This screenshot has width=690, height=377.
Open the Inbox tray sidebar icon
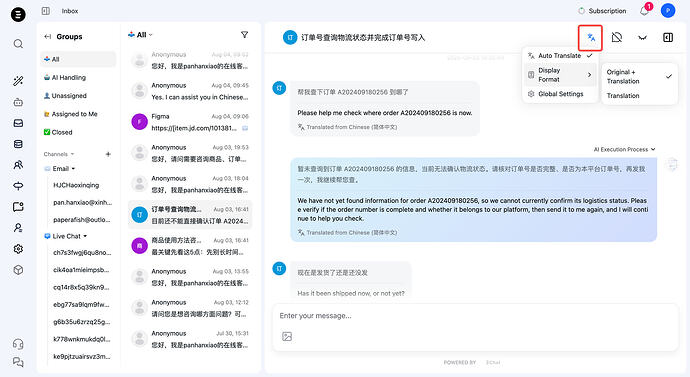[18, 123]
